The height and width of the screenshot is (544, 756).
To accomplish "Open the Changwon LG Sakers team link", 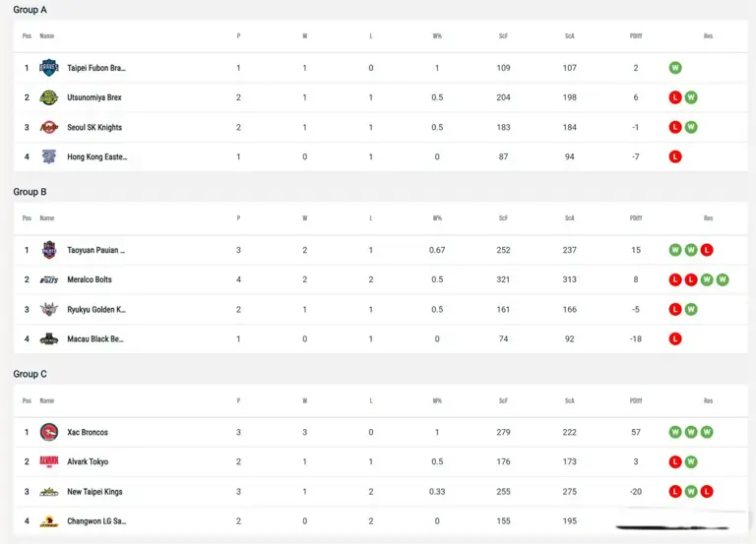I will [x=95, y=520].
